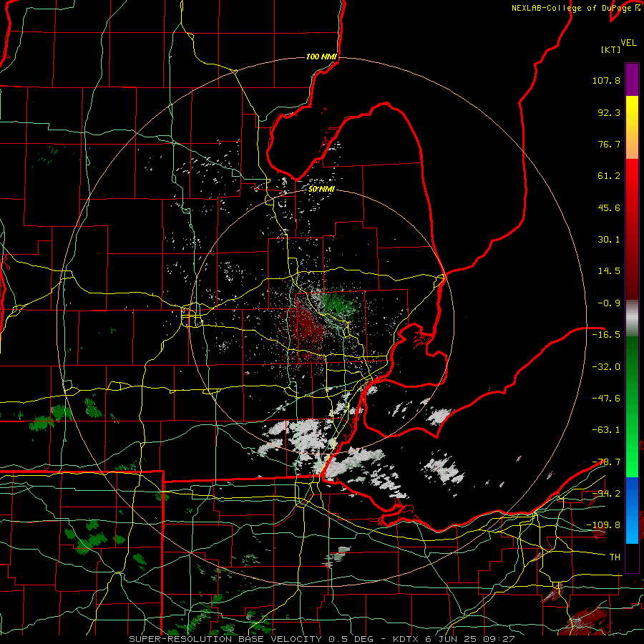Click the yellow-orange segment of velocity color bar
The height and width of the screenshot is (644, 644).
(632, 128)
